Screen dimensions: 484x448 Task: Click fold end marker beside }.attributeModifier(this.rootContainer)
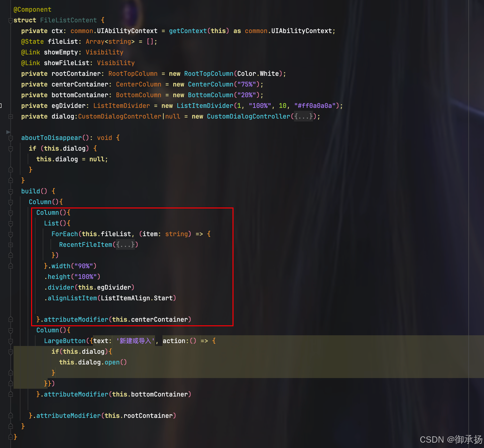(x=10, y=416)
